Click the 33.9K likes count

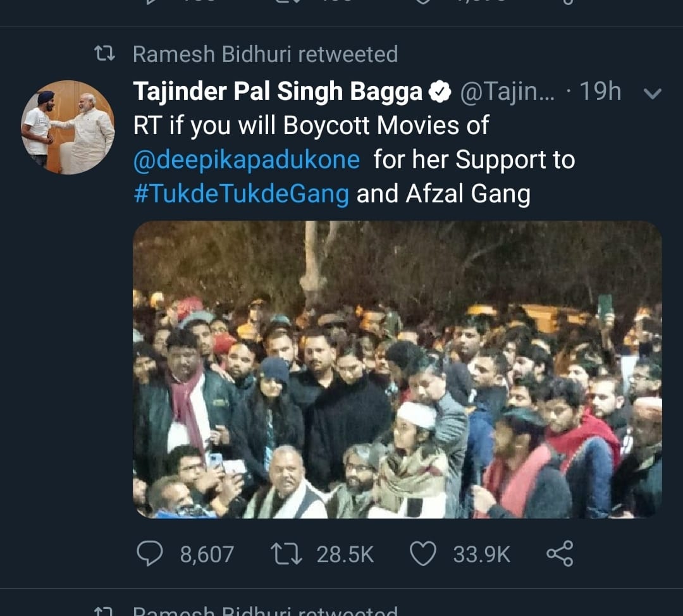click(481, 555)
